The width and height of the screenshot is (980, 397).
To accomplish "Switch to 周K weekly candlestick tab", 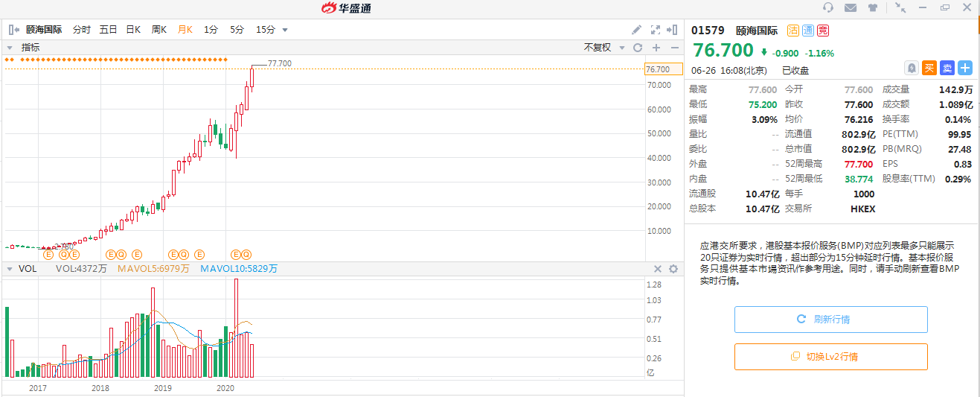I will tap(159, 30).
